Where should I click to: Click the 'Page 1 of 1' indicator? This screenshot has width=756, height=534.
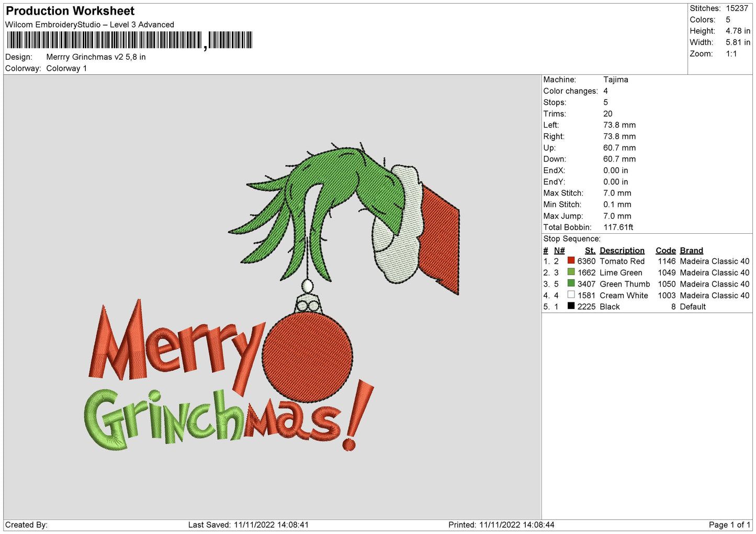tap(729, 525)
